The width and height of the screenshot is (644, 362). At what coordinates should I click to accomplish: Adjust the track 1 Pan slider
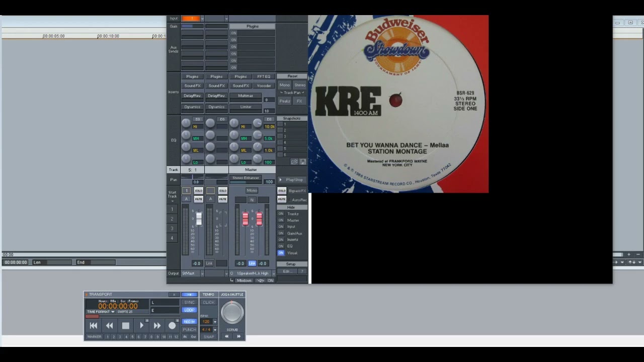click(192, 177)
